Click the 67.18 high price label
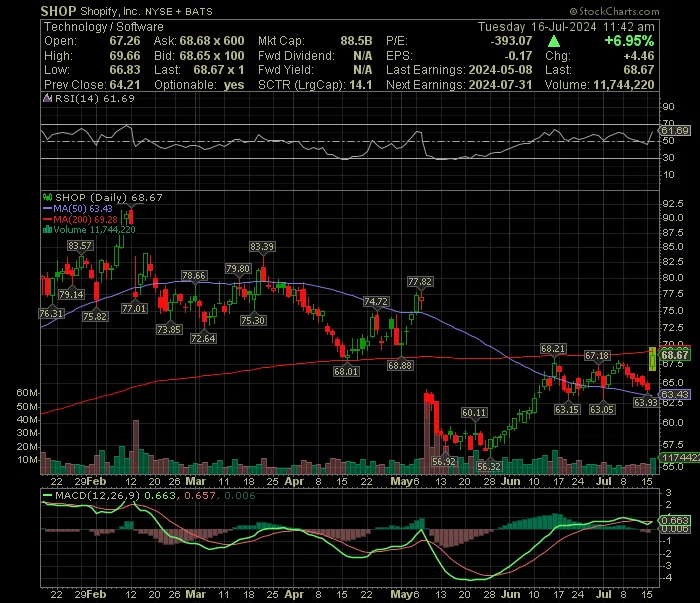The image size is (700, 603). (597, 356)
